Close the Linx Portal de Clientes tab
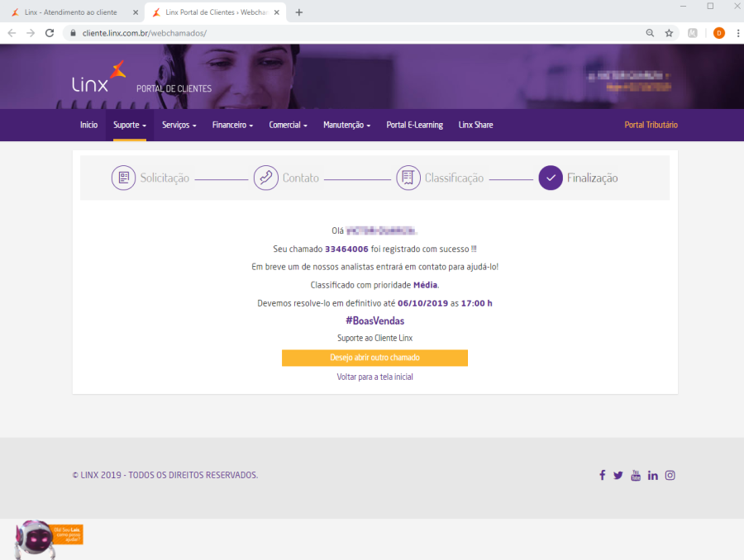This screenshot has width=744, height=560. pos(277,12)
